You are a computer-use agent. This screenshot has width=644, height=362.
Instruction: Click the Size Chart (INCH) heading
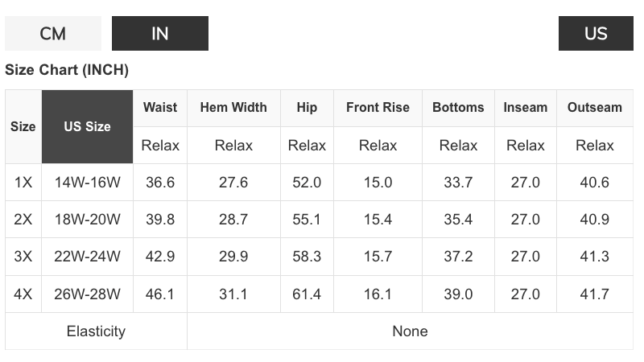click(67, 70)
